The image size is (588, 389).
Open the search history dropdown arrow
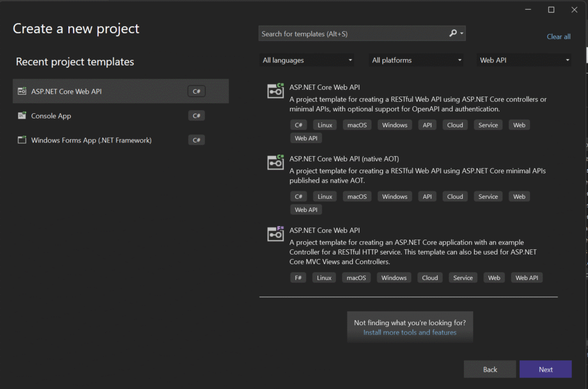coord(462,34)
